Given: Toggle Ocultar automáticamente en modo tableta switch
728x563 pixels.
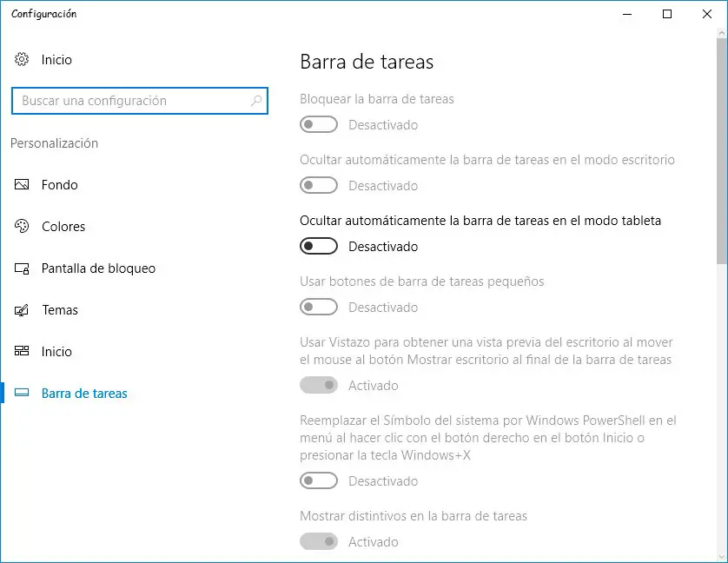Looking at the screenshot, I should tap(318, 247).
